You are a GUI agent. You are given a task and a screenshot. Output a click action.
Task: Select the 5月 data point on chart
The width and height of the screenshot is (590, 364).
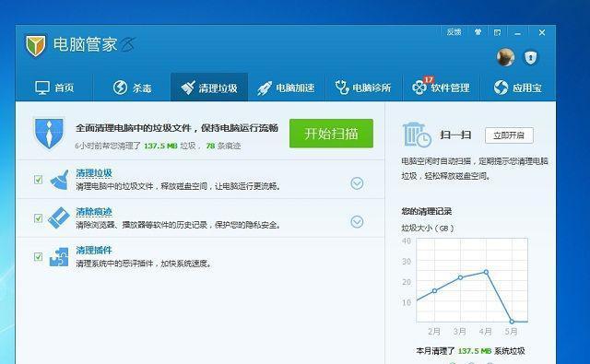coord(512,322)
